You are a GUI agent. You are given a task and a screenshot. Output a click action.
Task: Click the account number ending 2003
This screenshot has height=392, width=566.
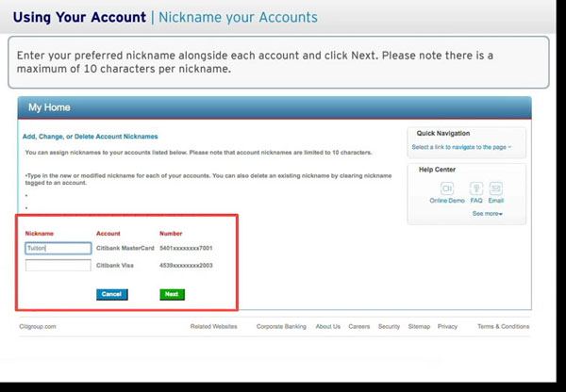click(186, 266)
